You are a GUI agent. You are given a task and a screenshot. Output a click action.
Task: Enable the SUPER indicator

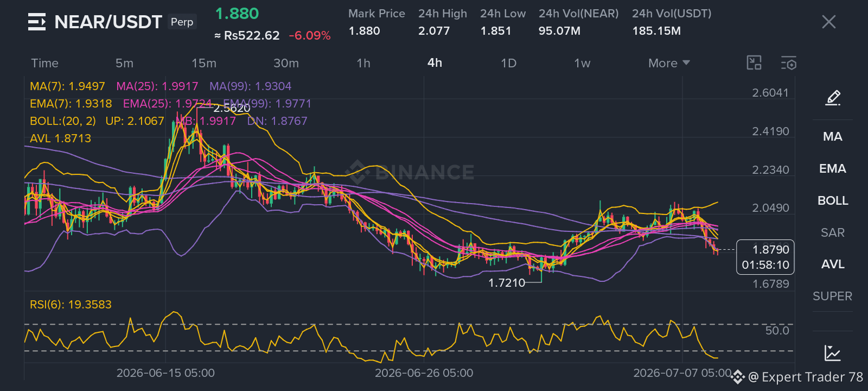click(x=833, y=297)
